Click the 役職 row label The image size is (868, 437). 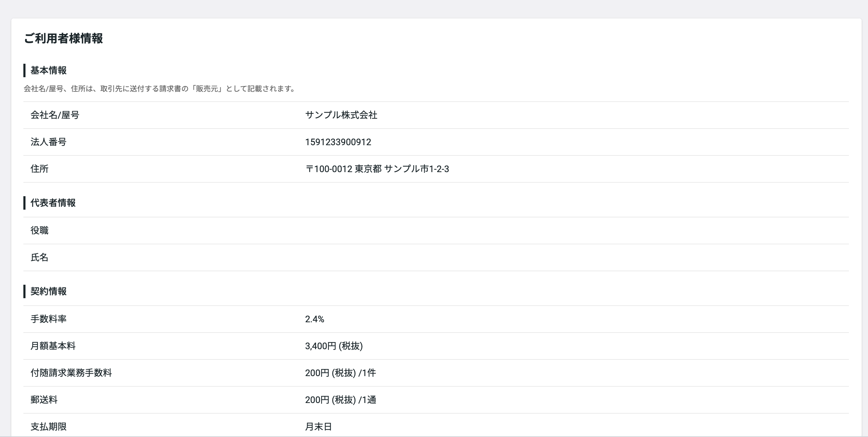coord(40,231)
